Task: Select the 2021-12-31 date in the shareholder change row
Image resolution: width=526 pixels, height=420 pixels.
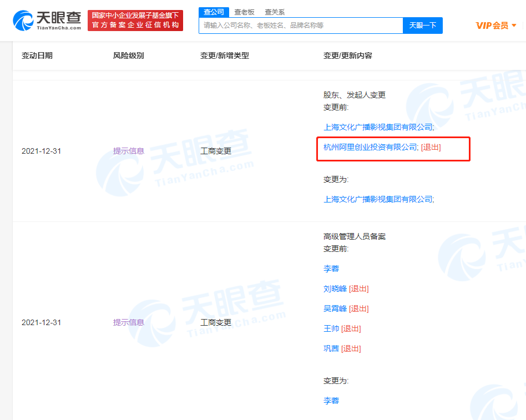Action: click(41, 151)
